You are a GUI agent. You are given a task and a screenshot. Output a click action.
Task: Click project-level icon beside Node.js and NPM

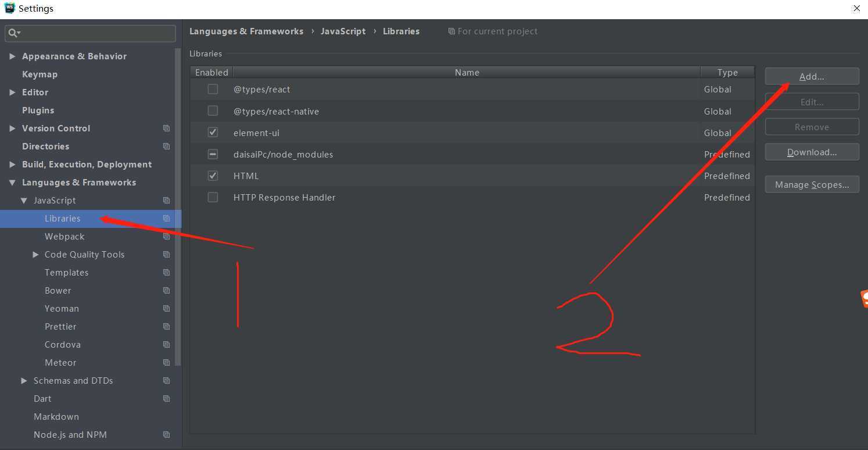tap(167, 435)
